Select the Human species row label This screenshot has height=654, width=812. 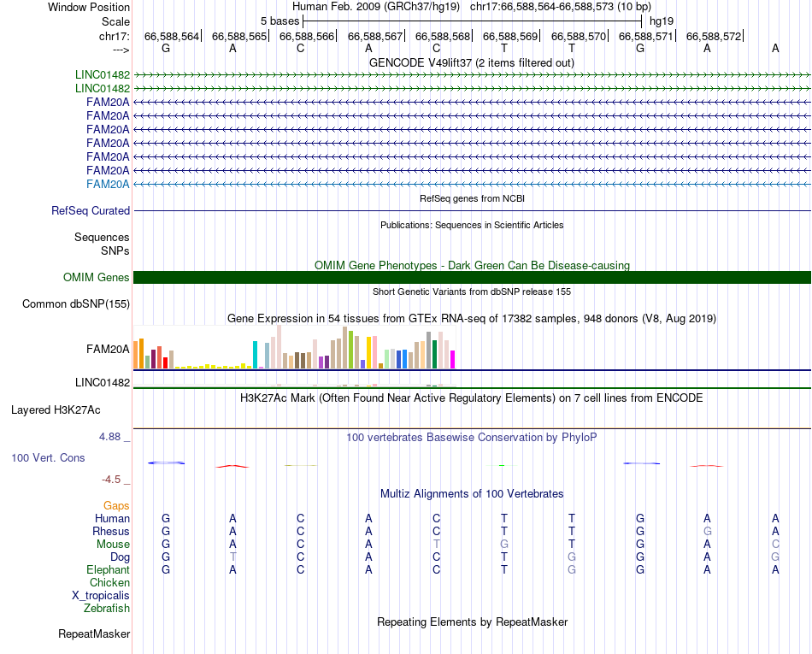pos(112,518)
